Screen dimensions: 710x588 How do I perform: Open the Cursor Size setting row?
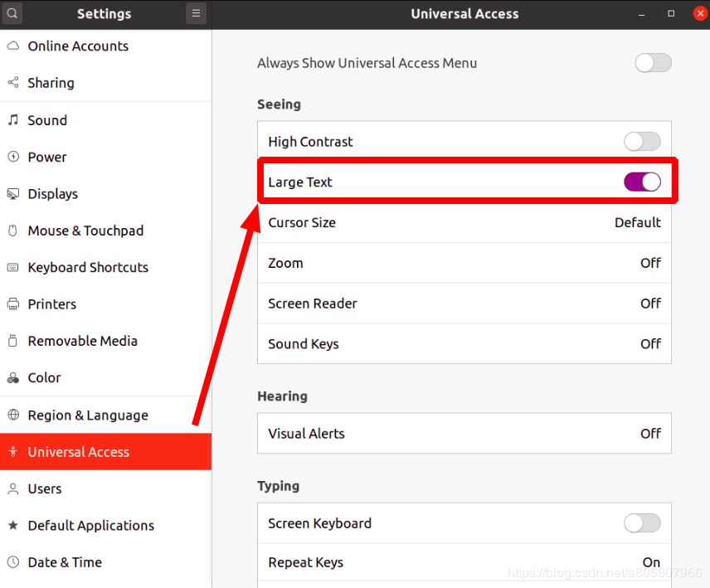(464, 222)
